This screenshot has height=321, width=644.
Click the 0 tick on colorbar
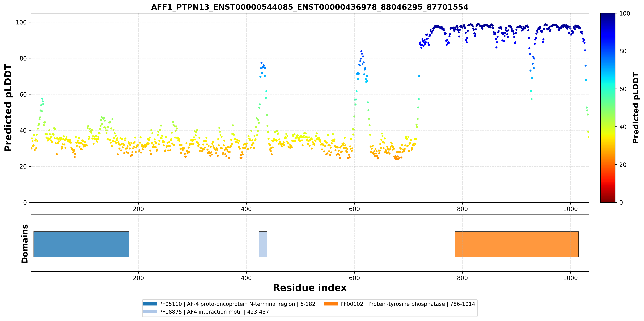(621, 203)
